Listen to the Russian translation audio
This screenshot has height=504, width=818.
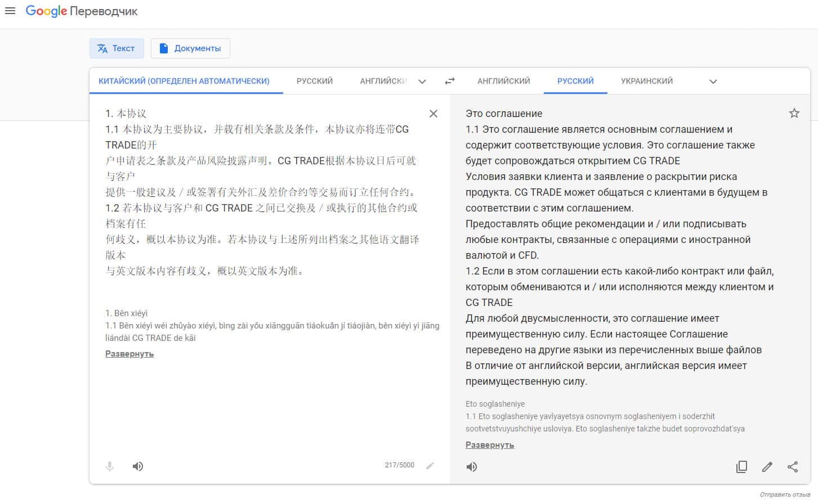(472, 467)
